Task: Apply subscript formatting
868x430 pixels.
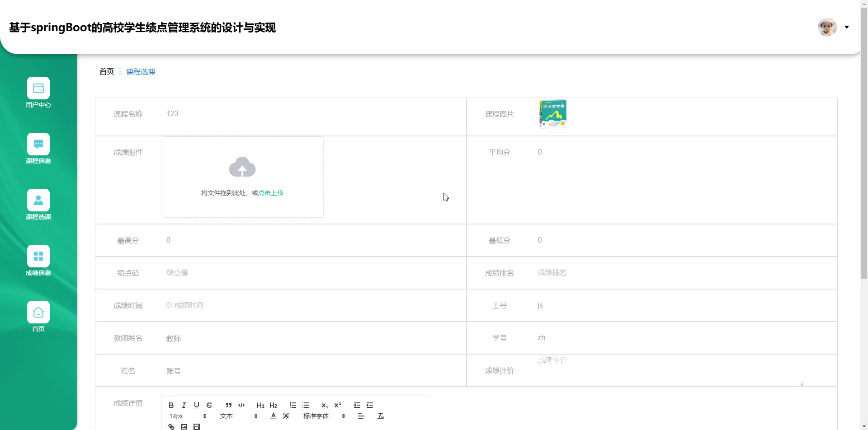Action: click(325, 405)
